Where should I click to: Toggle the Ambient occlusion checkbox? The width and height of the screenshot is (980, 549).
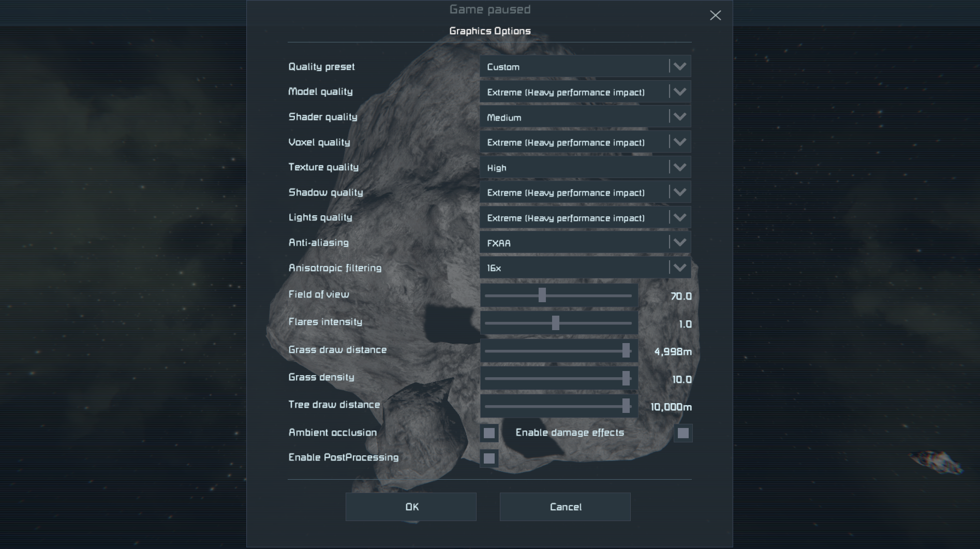click(489, 433)
